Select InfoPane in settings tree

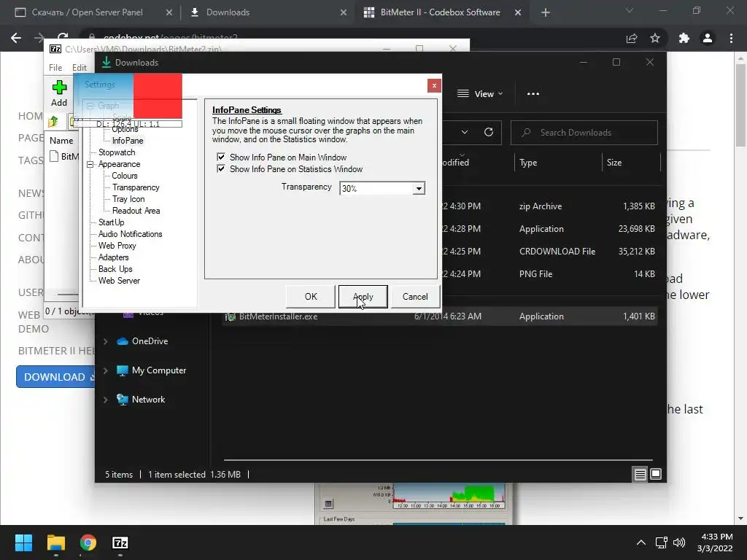pyautogui.click(x=128, y=141)
